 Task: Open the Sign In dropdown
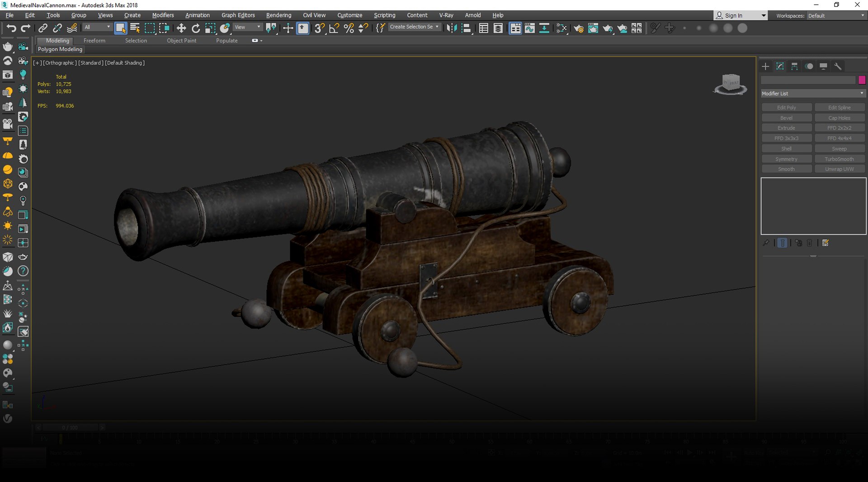tap(741, 15)
